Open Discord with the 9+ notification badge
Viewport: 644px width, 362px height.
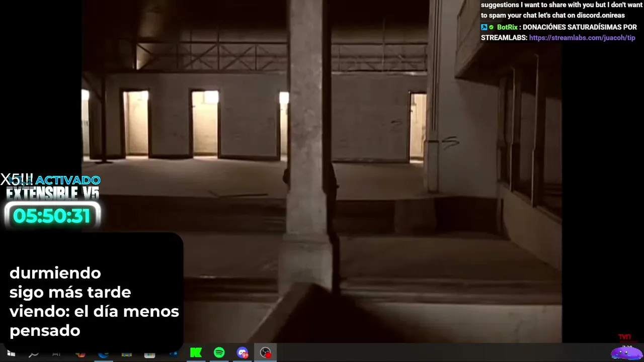[x=243, y=353]
